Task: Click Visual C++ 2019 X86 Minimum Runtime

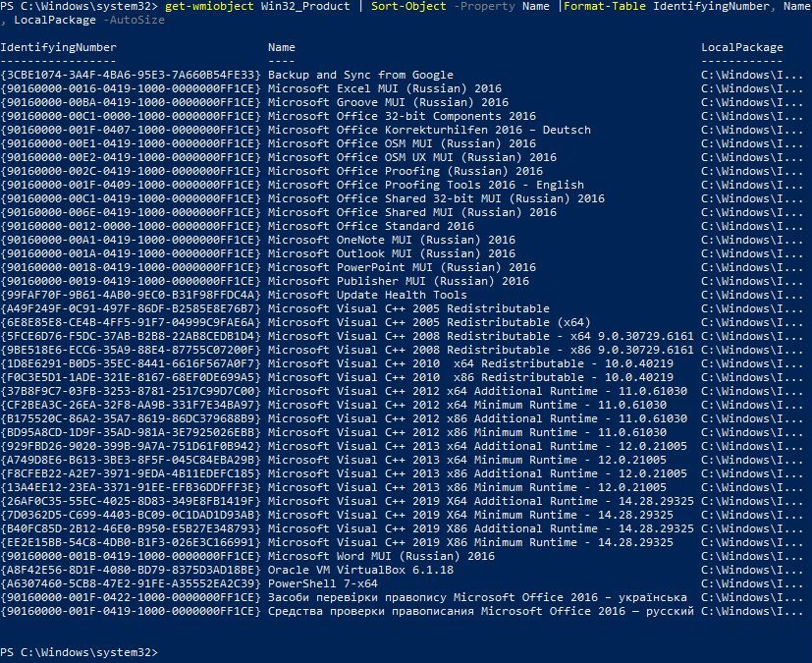Action: click(470, 542)
